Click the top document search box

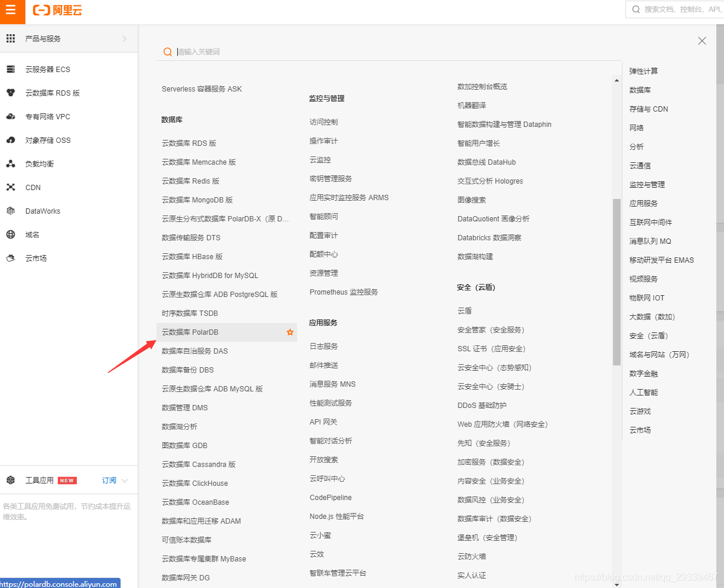[675, 9]
